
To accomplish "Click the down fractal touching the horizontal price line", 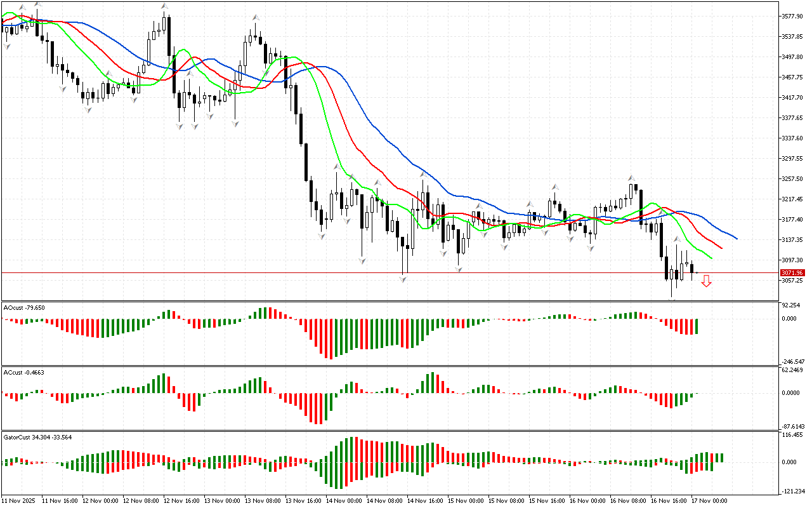I will pyautogui.click(x=403, y=278).
